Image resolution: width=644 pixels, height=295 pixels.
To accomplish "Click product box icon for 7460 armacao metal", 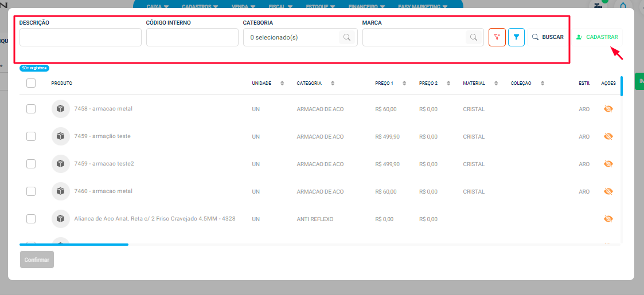I will pos(60,191).
